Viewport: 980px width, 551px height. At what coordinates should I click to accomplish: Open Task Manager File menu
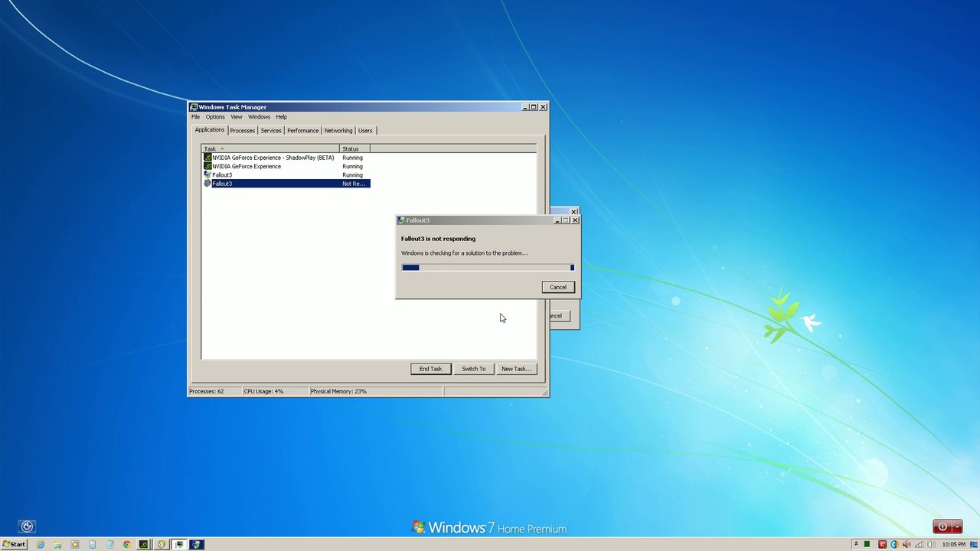pos(195,117)
